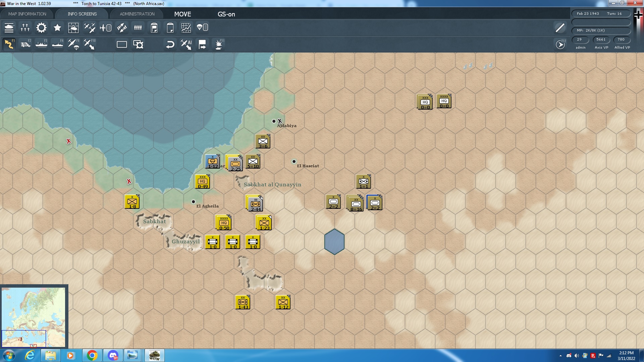The image size is (644, 362).
Task: Select the XXXX HQ 0-50 counter
Action: pyautogui.click(x=224, y=223)
